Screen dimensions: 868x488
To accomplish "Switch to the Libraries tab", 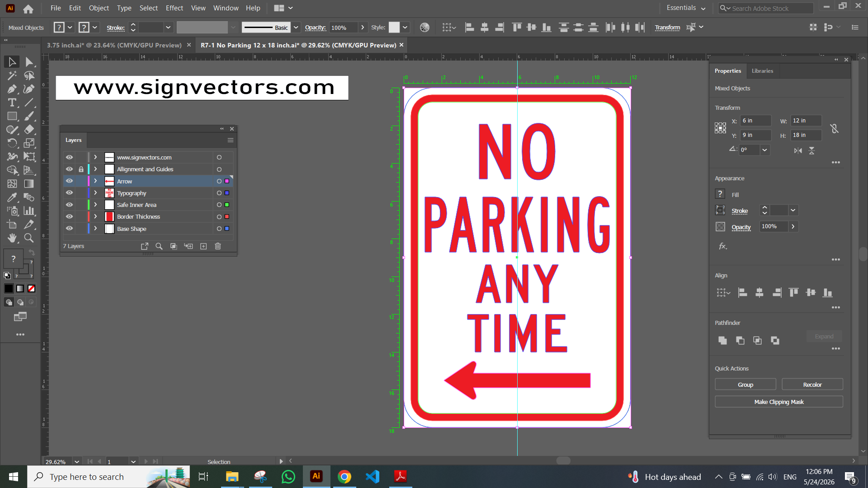I will 762,71.
